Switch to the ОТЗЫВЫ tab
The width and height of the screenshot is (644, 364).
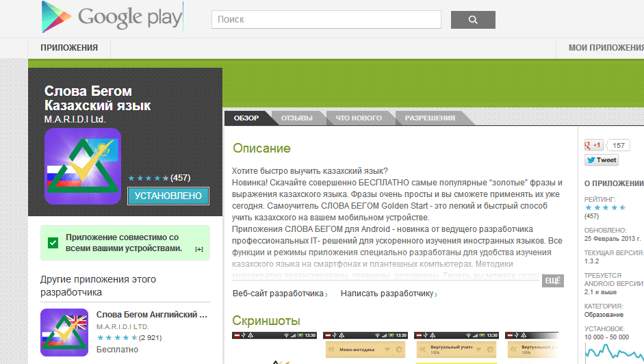(296, 118)
